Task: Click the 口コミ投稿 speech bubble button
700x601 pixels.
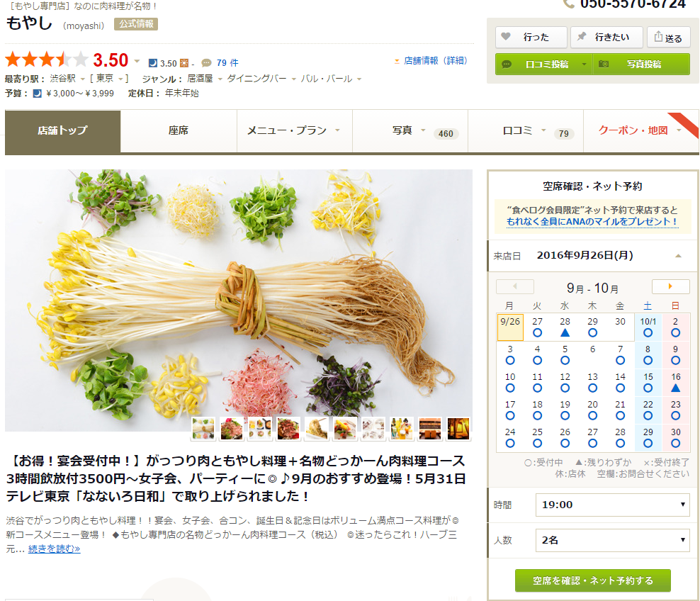Action: coord(543,64)
